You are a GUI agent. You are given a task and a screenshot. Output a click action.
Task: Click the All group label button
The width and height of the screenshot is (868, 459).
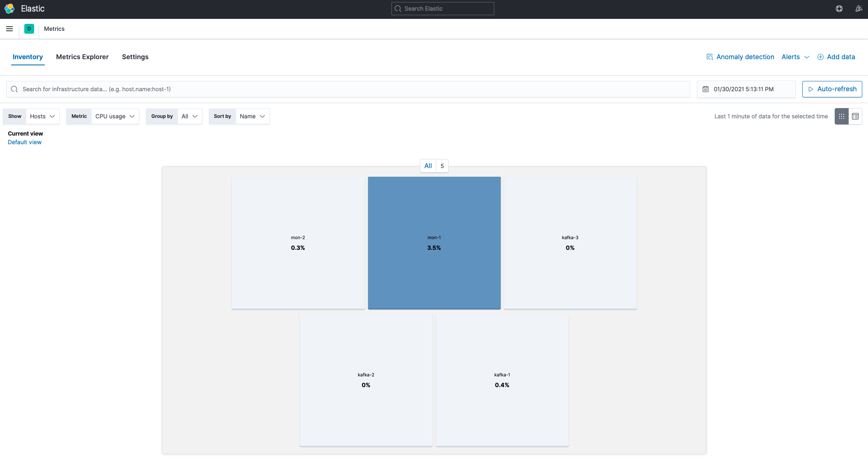tap(428, 166)
